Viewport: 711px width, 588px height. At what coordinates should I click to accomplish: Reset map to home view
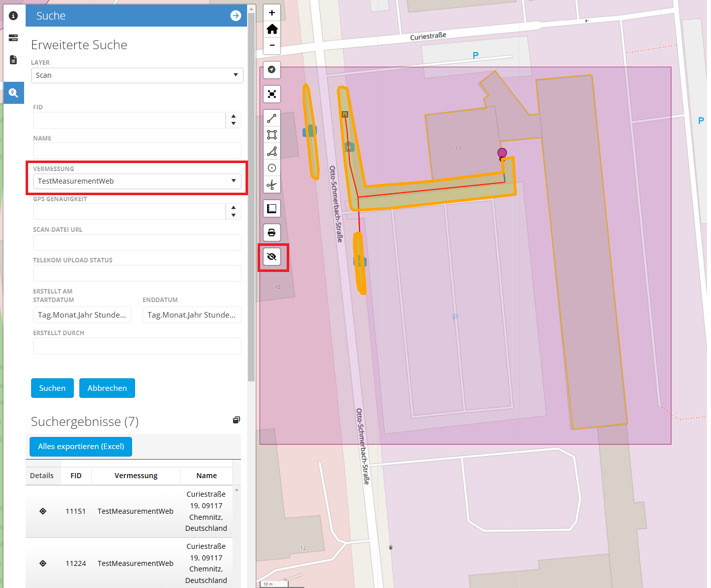point(272,29)
